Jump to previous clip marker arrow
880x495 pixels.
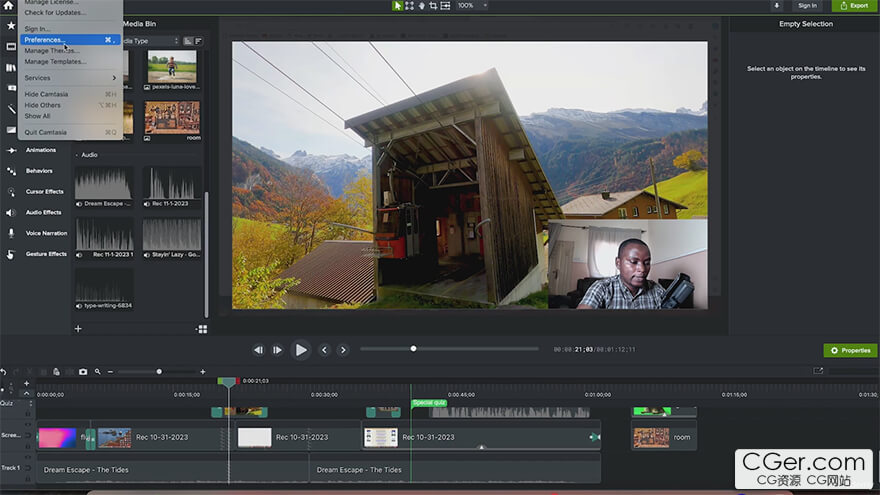pos(324,350)
